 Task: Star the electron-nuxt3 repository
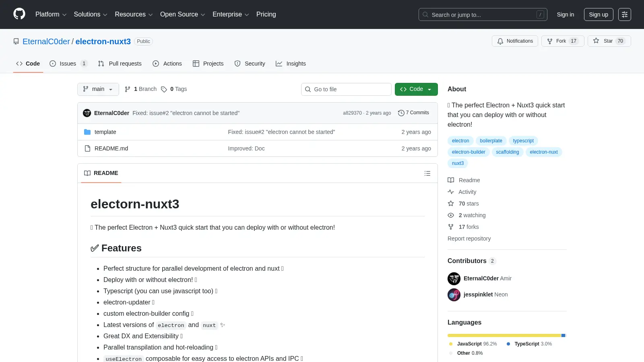(x=609, y=41)
